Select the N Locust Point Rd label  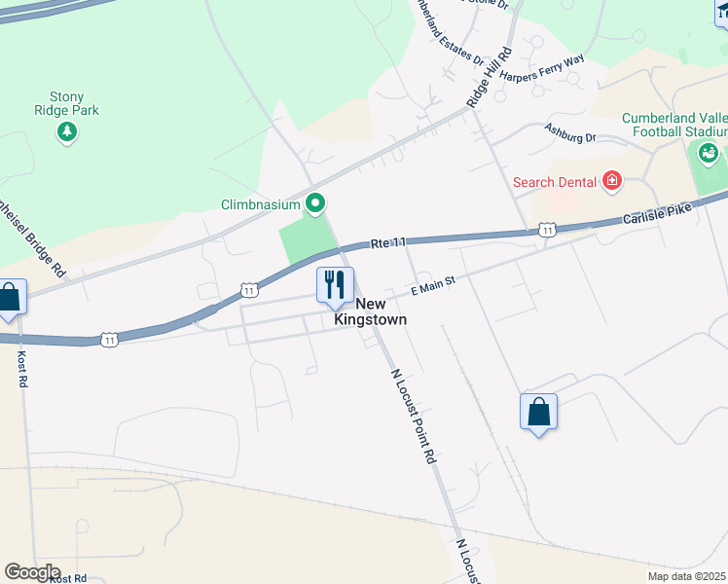click(x=415, y=417)
